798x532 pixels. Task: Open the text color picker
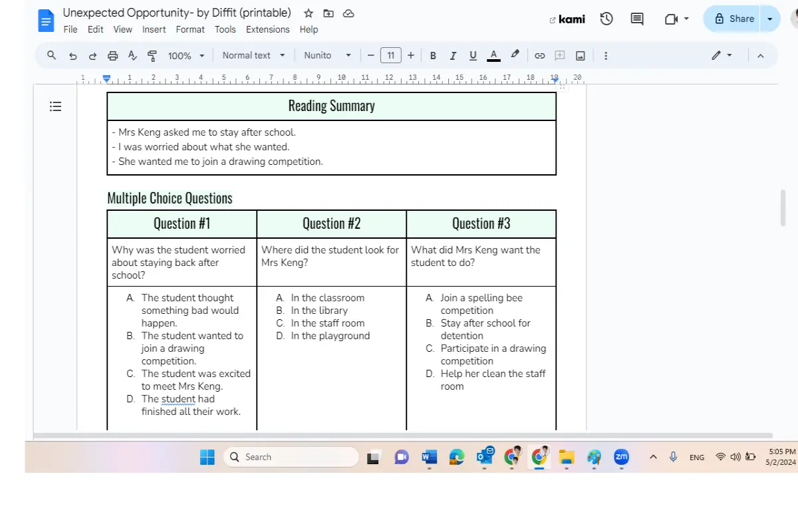493,56
